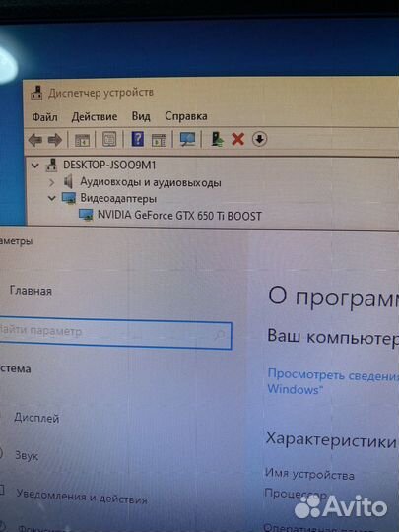The width and height of the screenshot is (399, 532).
Task: Open the blue question-mark Help icon
Action: (x=137, y=139)
